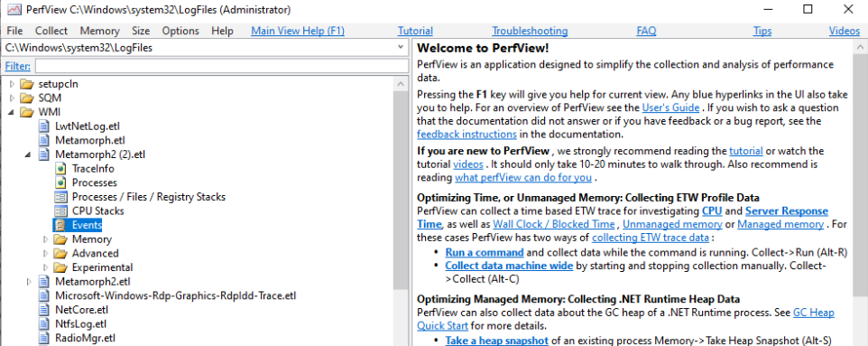Click the Run a command link
The image size is (868, 346).
click(x=485, y=252)
